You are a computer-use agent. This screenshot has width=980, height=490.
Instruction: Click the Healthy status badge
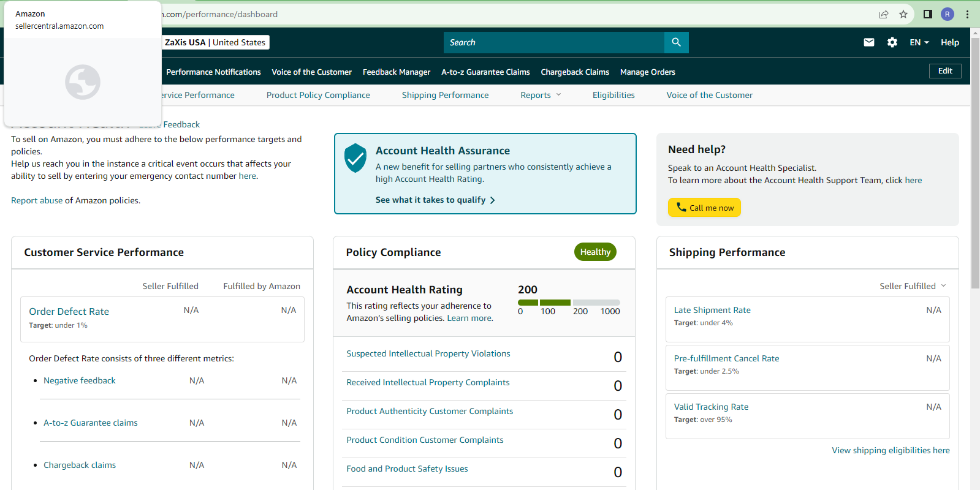[x=595, y=252]
